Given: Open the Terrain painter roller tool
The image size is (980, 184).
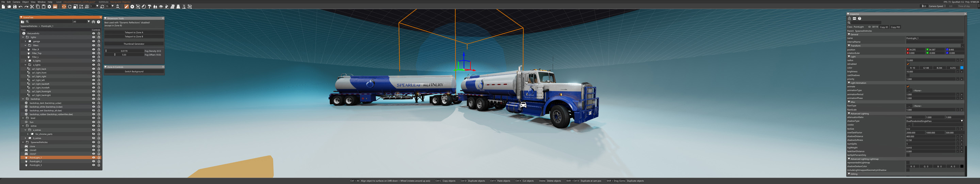Looking at the screenshot, I should pyautogui.click(x=149, y=6).
